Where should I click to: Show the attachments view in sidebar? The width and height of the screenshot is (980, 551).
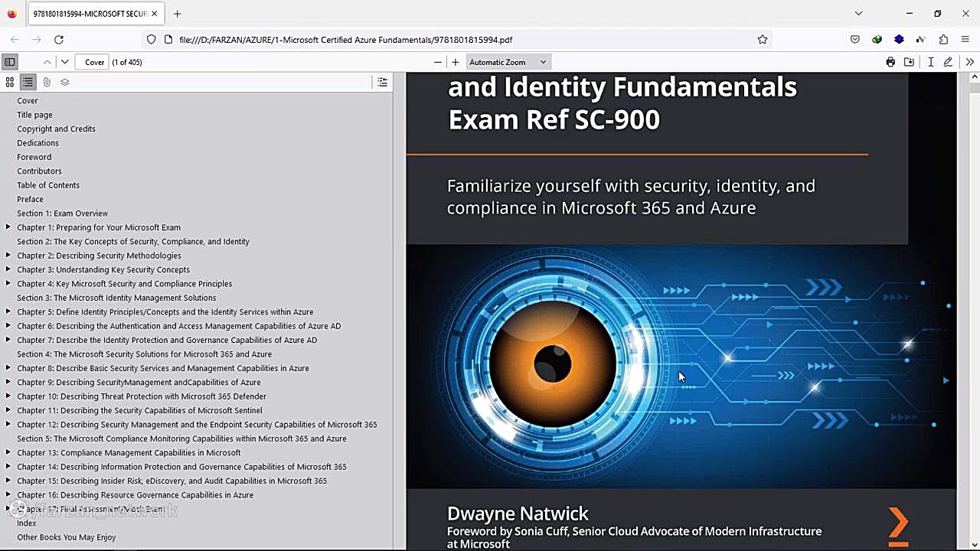tap(47, 82)
